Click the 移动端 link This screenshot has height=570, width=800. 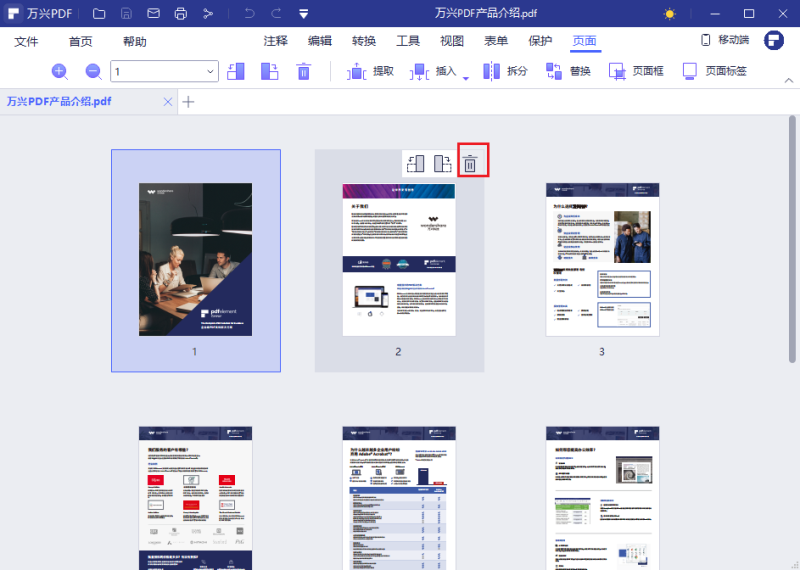coord(723,40)
